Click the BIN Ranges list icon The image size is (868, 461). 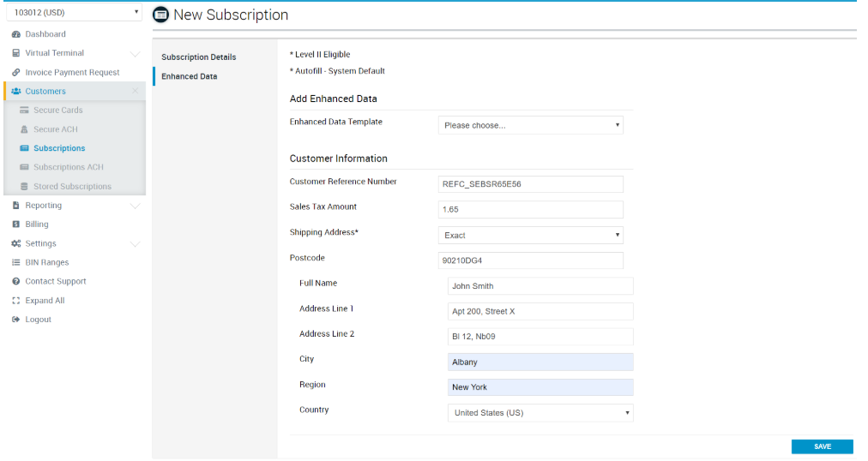(16, 263)
